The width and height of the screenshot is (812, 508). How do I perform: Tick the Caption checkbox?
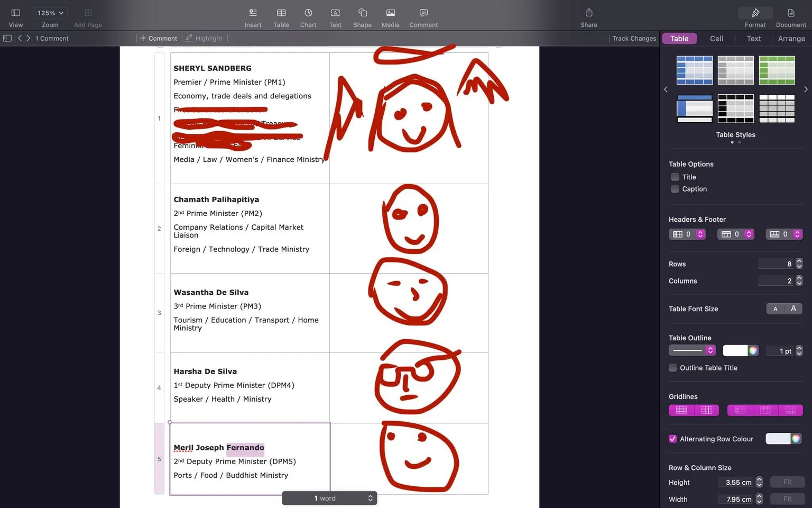tap(675, 189)
